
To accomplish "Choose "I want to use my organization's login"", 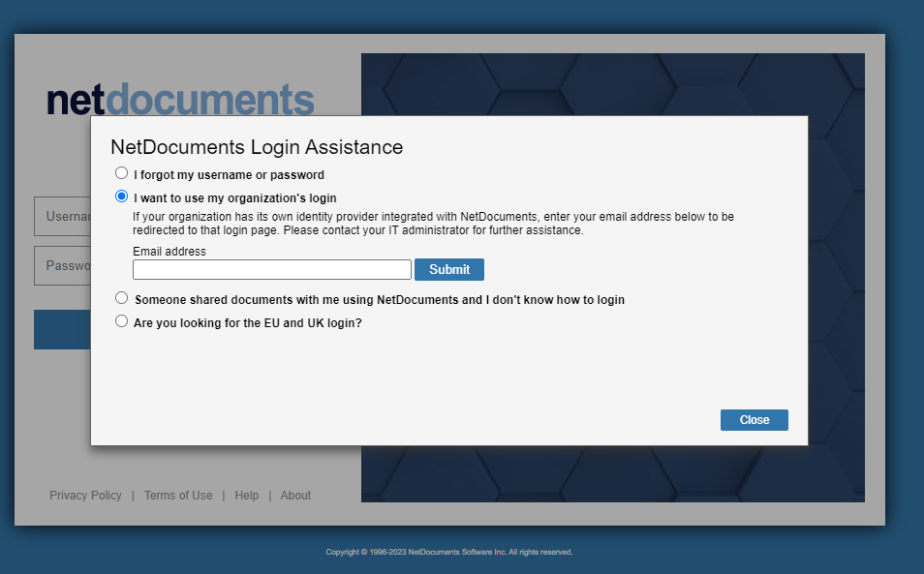I will point(121,196).
